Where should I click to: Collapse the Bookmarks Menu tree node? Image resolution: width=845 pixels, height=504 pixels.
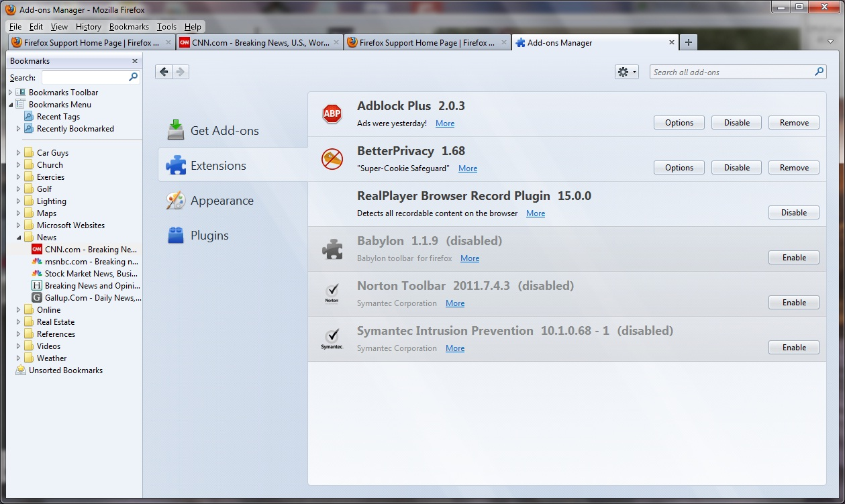(11, 105)
